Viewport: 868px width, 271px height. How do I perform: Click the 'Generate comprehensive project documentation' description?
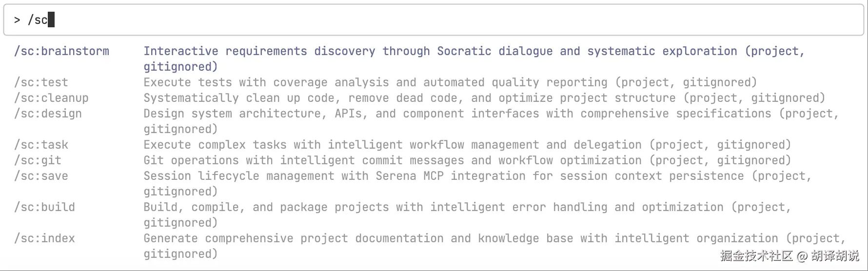tap(494, 238)
